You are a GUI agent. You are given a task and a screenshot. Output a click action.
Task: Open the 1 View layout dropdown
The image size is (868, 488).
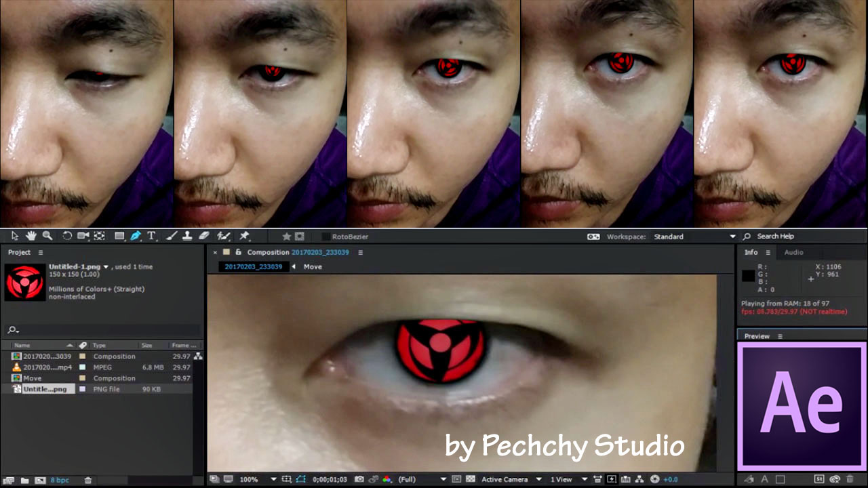coord(568,479)
